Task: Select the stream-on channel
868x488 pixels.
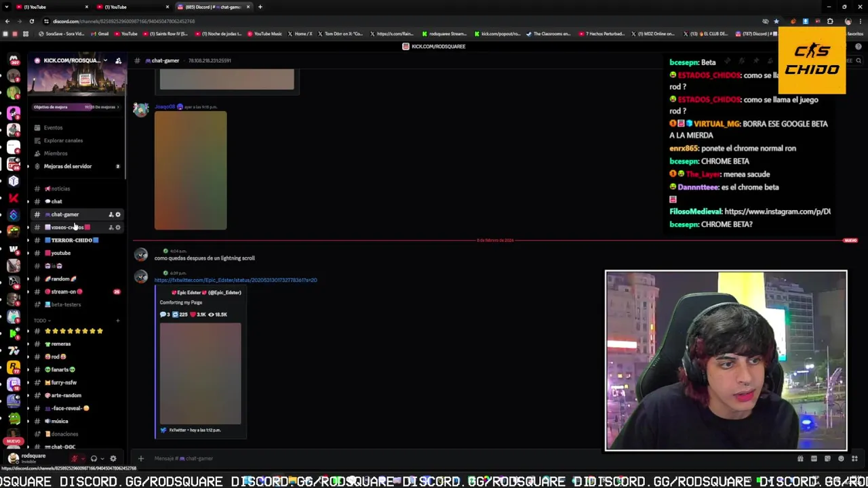Action: (76, 291)
